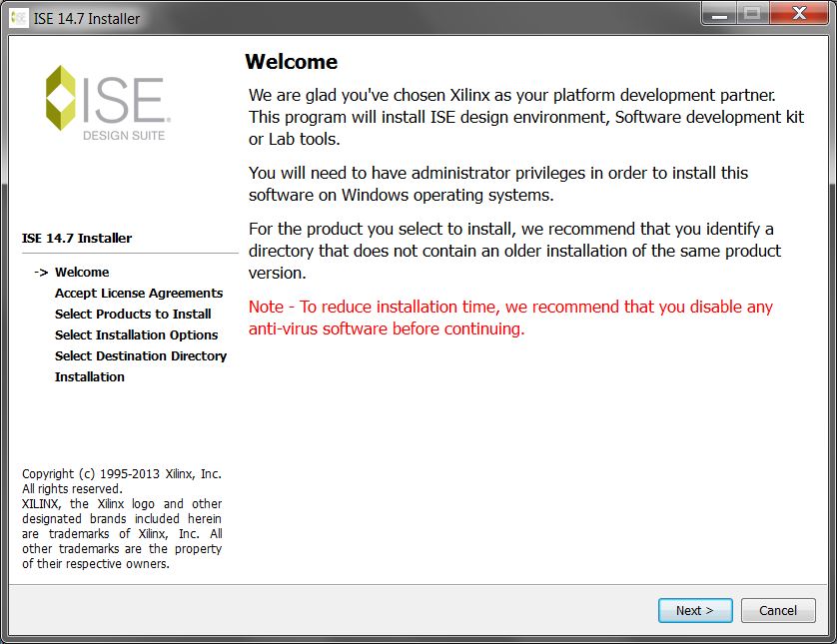Close the ISE 14.7 Installer window
The height and width of the screenshot is (644, 837).
pyautogui.click(x=801, y=14)
